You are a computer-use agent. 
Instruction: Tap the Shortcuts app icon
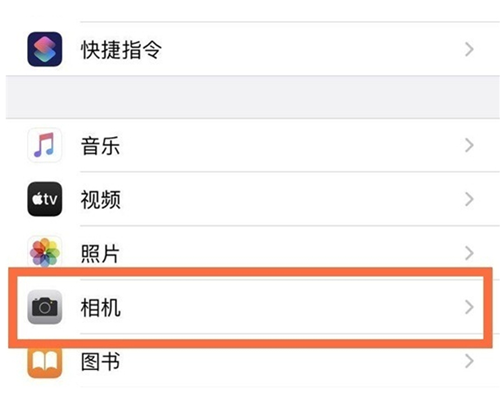pos(45,49)
